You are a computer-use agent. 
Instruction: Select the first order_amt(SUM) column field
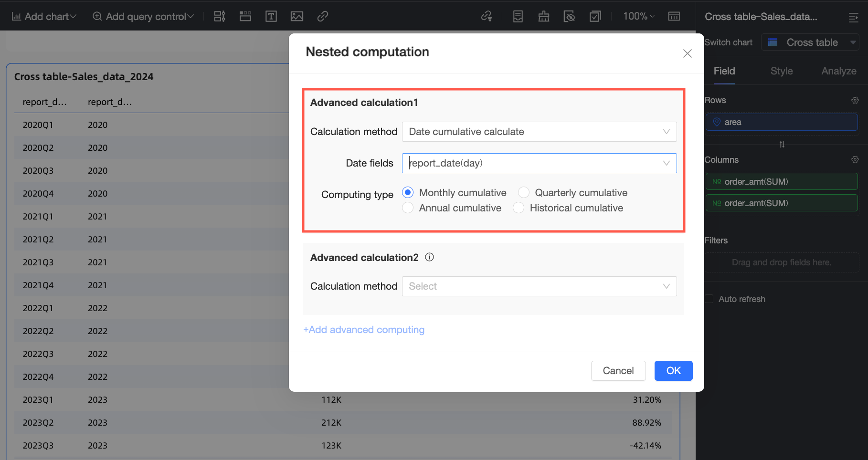[x=782, y=182]
